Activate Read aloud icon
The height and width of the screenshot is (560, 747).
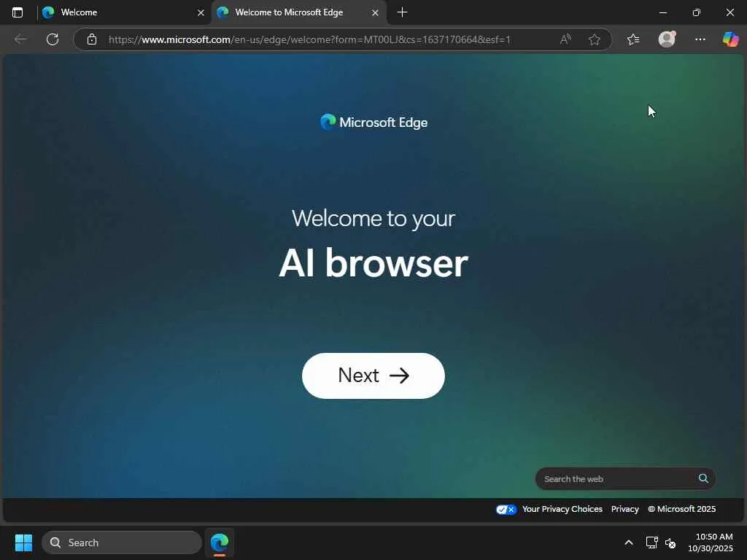(565, 39)
